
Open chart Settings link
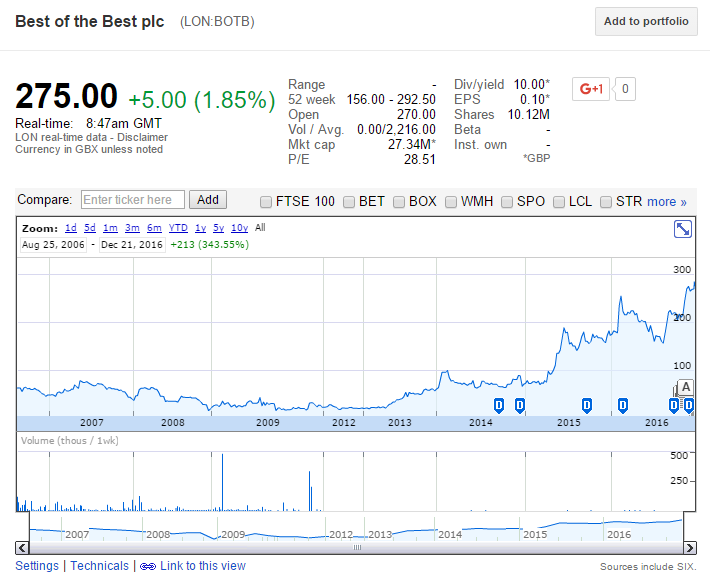(37, 566)
